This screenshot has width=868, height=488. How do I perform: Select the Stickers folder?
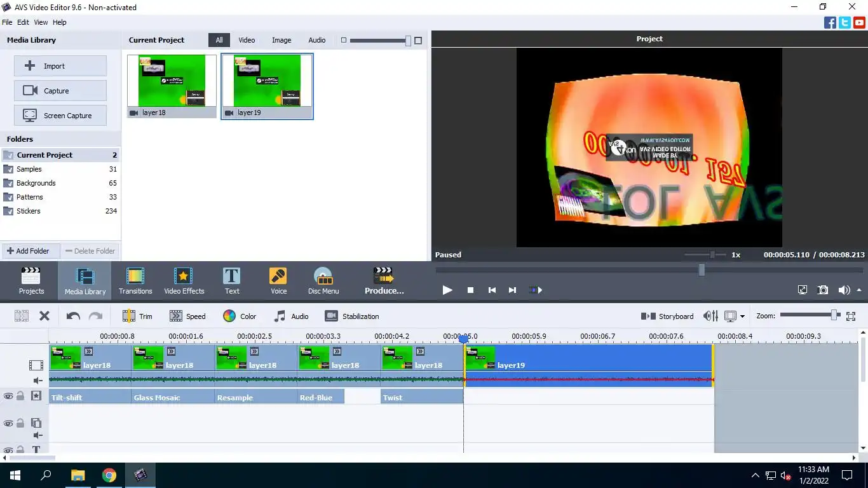tap(60, 211)
